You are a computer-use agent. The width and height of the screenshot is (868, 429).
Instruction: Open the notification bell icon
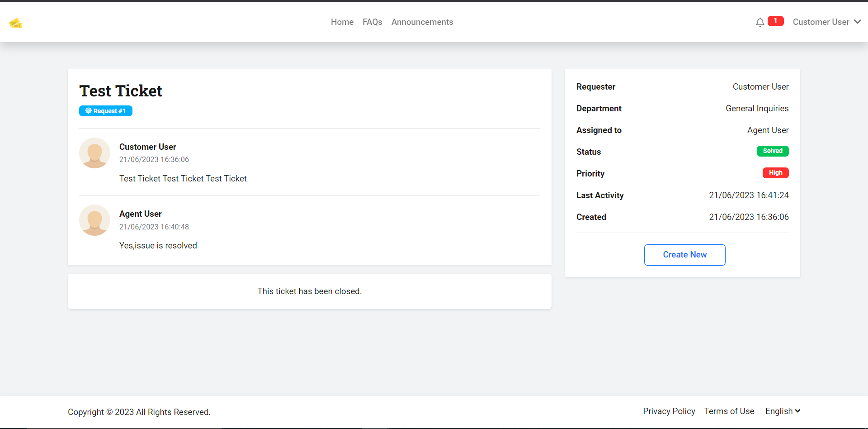pyautogui.click(x=760, y=22)
